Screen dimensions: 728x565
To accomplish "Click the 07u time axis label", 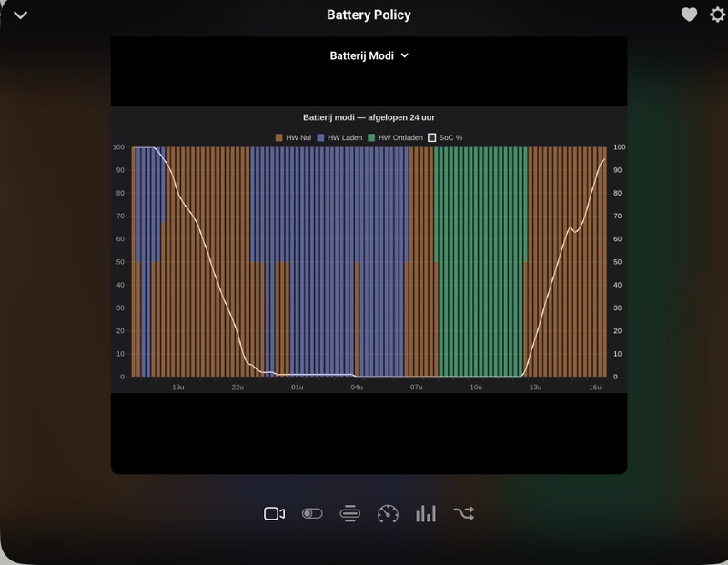I will click(416, 388).
